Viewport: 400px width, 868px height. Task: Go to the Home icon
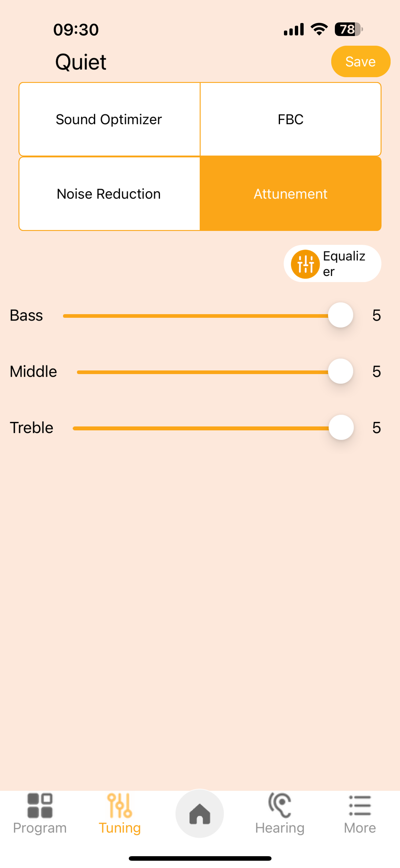coord(200,814)
